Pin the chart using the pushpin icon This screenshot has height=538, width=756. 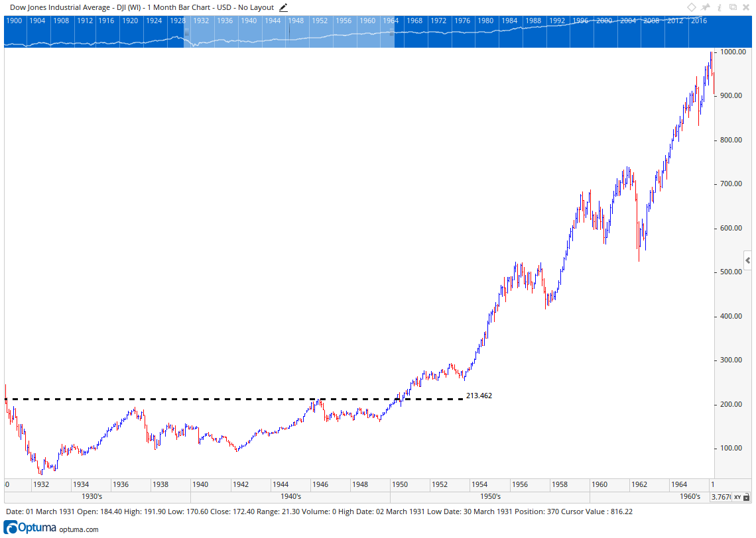pyautogui.click(x=706, y=7)
